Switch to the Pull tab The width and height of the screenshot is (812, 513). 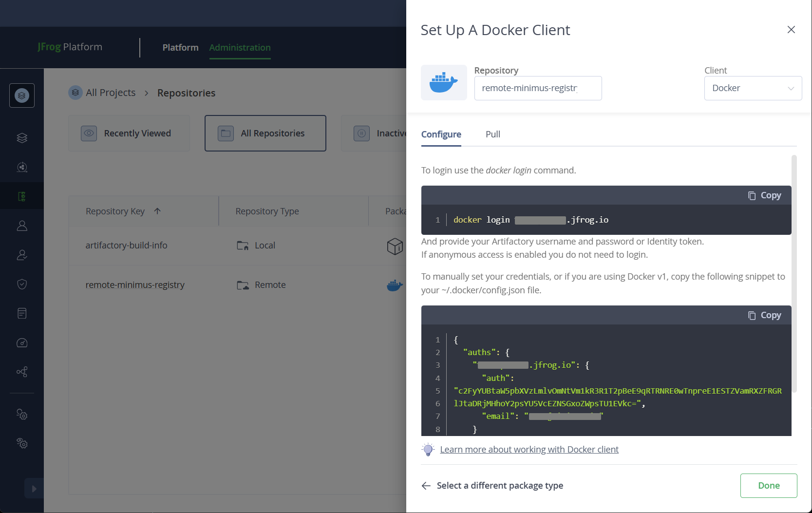pos(492,134)
